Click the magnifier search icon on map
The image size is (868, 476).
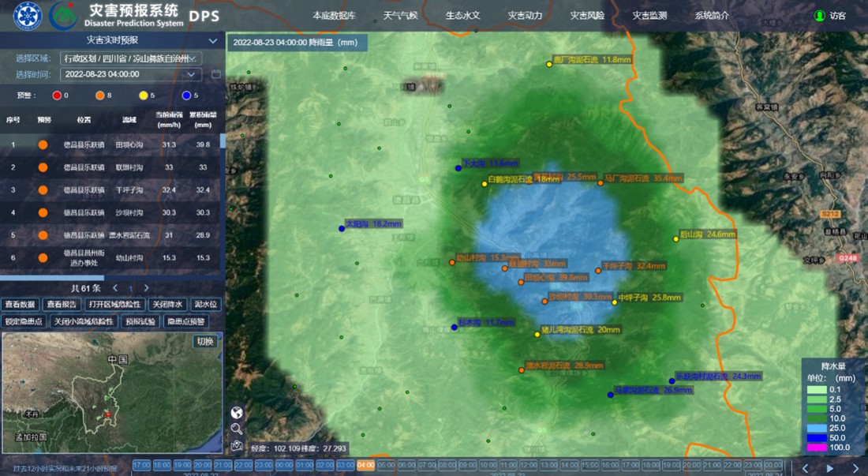(237, 429)
